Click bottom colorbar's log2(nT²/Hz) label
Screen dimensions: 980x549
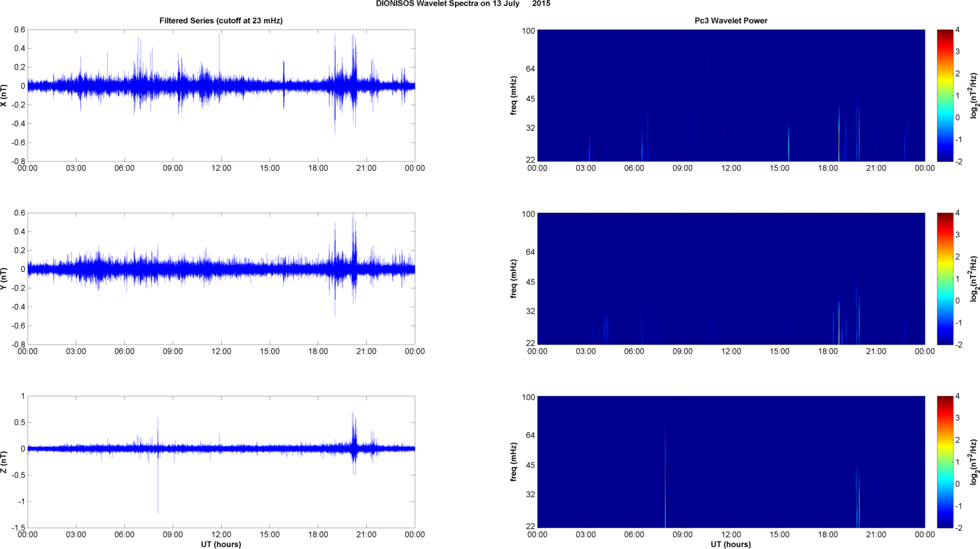[x=974, y=462]
